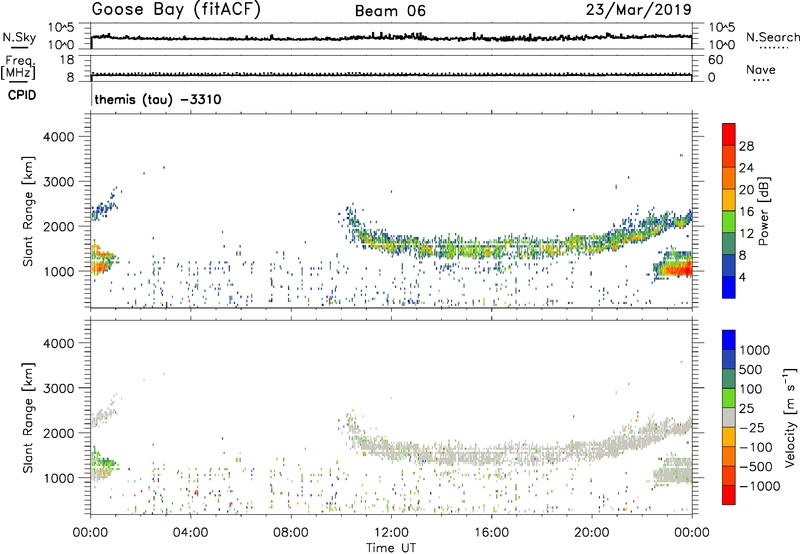Click the noise trace in top panel
The height and width of the screenshot is (554, 800).
tap(391, 37)
